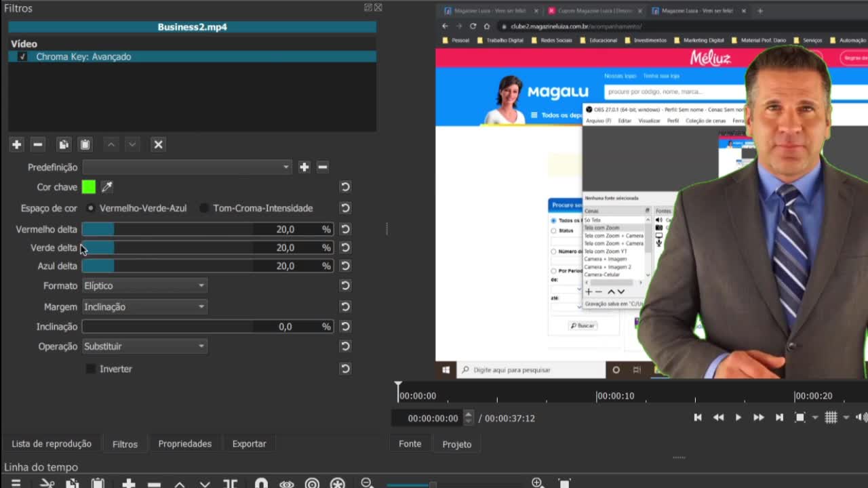Zoom in the timeline with magnifier plus
Screen dimensions: 868x488
[537, 483]
